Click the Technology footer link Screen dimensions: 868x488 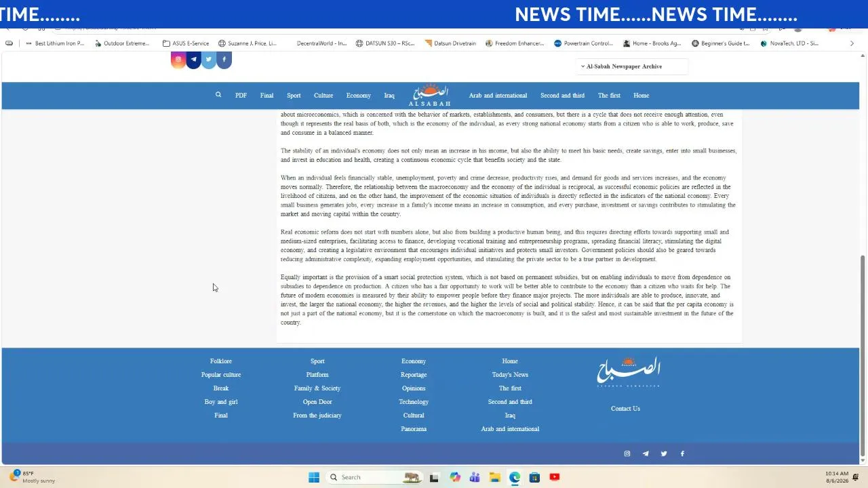414,402
